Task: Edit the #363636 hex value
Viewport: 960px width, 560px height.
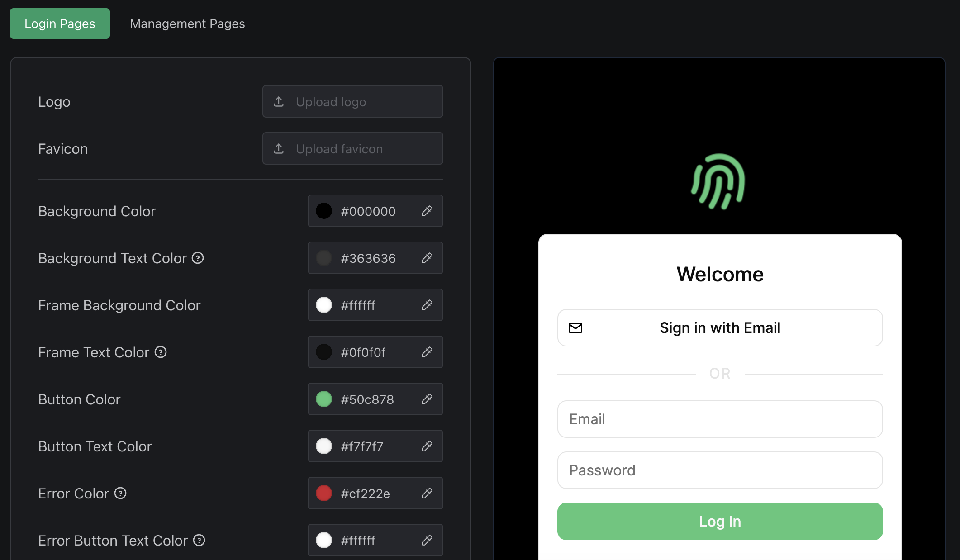Action: (368, 258)
